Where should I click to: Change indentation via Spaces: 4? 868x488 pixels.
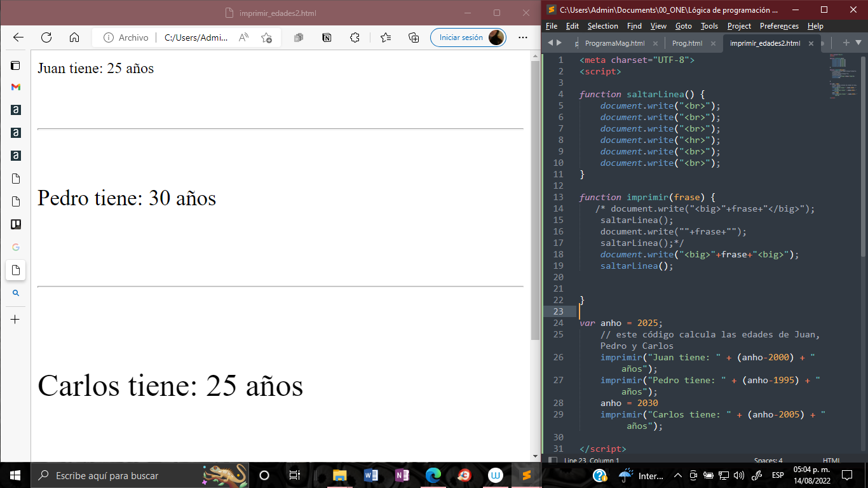(768, 461)
